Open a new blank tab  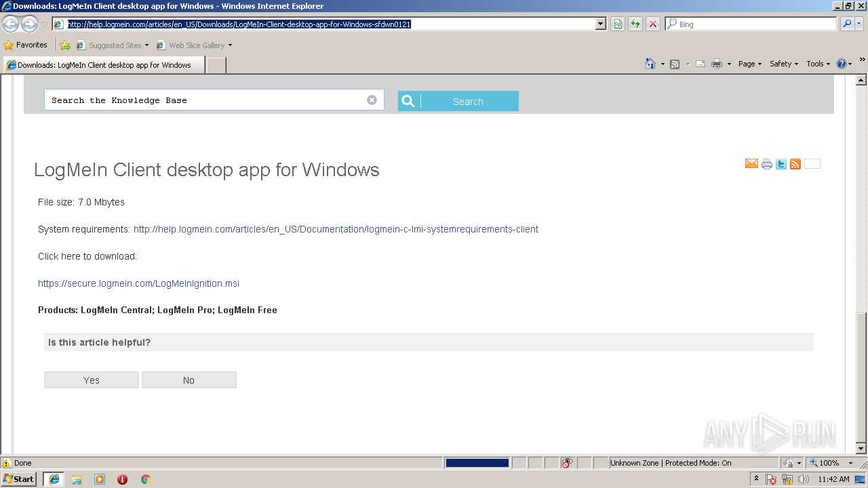[x=216, y=65]
